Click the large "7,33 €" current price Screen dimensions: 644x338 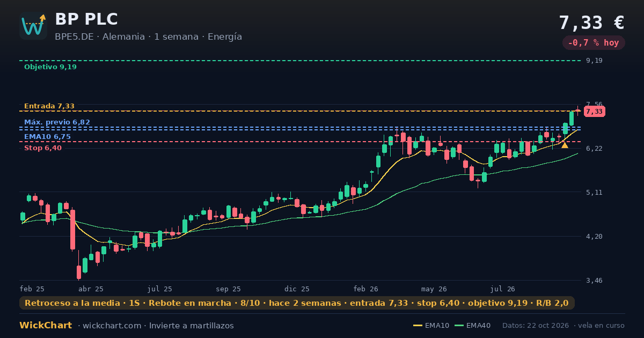pos(591,23)
